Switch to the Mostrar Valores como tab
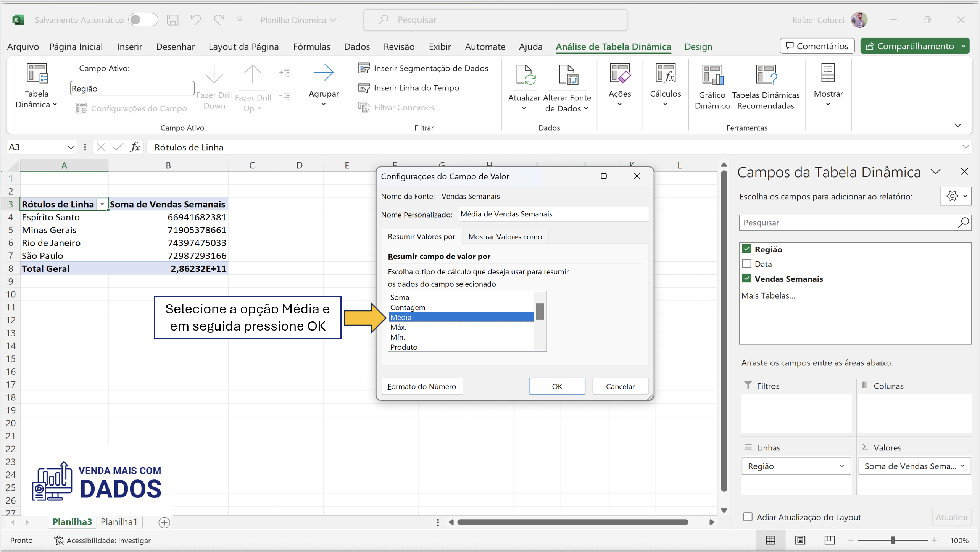 tap(505, 236)
